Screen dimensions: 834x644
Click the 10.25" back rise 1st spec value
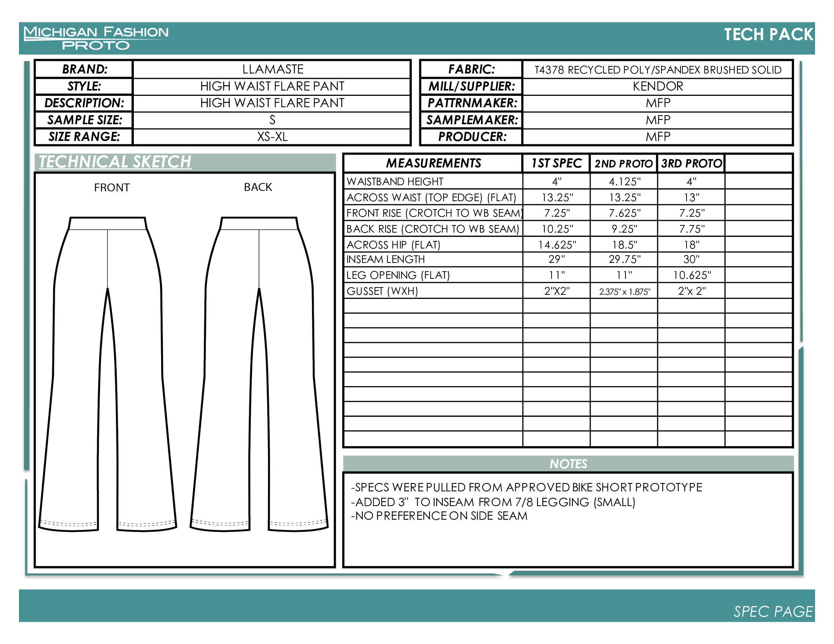click(x=557, y=229)
